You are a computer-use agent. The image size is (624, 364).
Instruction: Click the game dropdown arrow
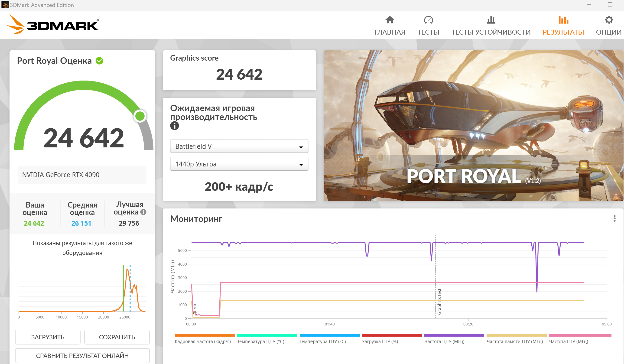click(x=301, y=147)
